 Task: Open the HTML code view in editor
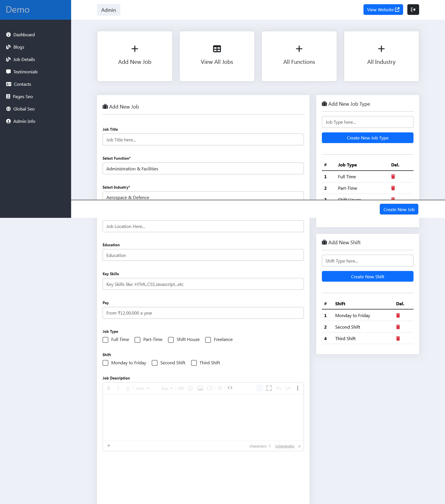(230, 388)
